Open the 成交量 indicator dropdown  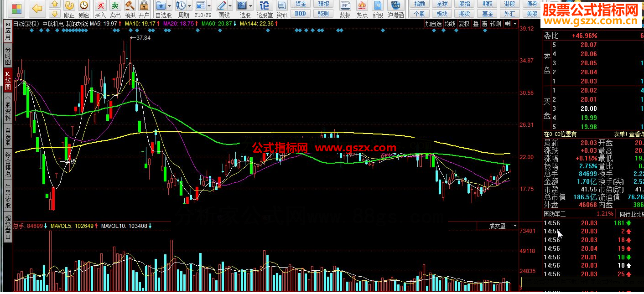pyautogui.click(x=498, y=226)
